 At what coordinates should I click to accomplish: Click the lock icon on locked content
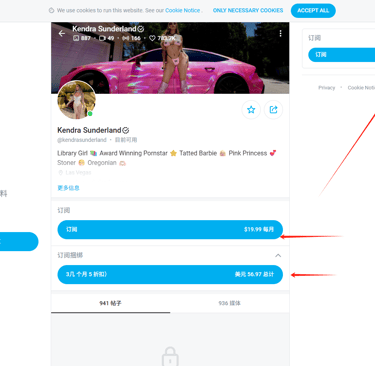170,357
